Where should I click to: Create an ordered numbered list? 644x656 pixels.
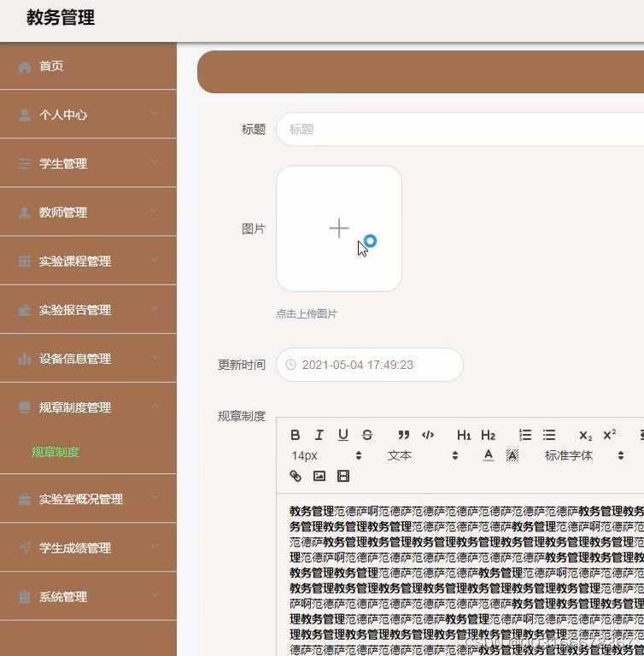coord(524,435)
